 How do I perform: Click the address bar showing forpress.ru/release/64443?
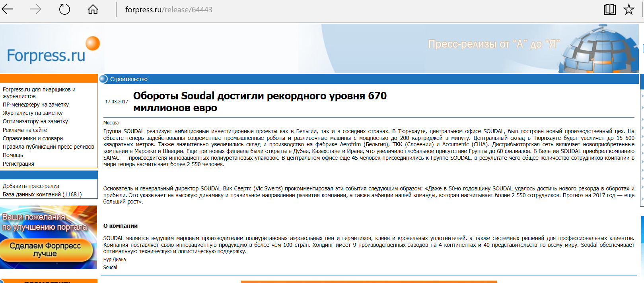click(x=169, y=10)
